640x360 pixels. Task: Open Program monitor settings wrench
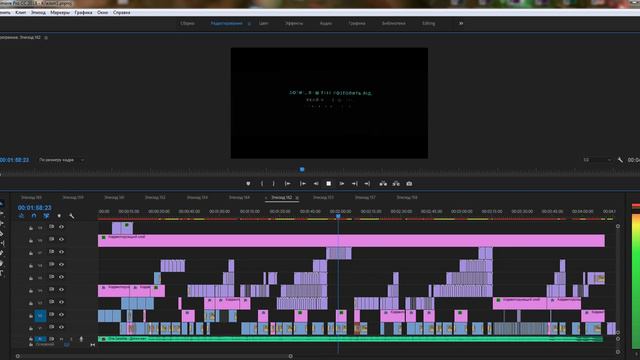(620, 160)
